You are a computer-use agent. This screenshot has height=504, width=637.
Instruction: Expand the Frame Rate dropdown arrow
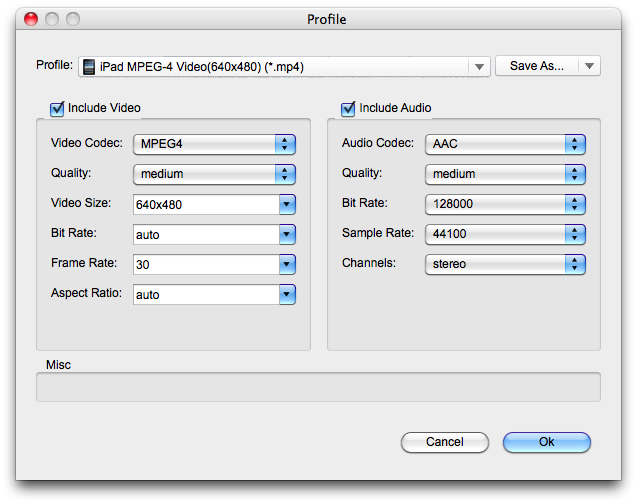tap(287, 264)
